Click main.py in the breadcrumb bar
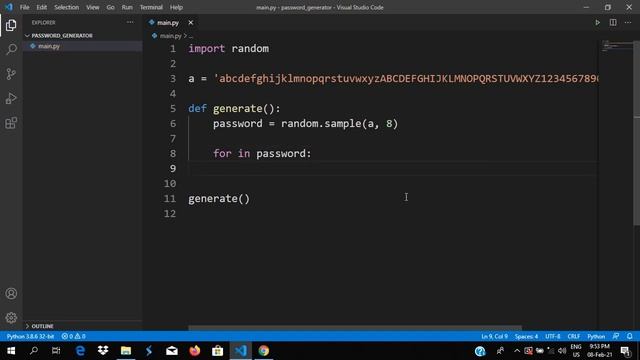This screenshot has width=640, height=360. click(170, 36)
